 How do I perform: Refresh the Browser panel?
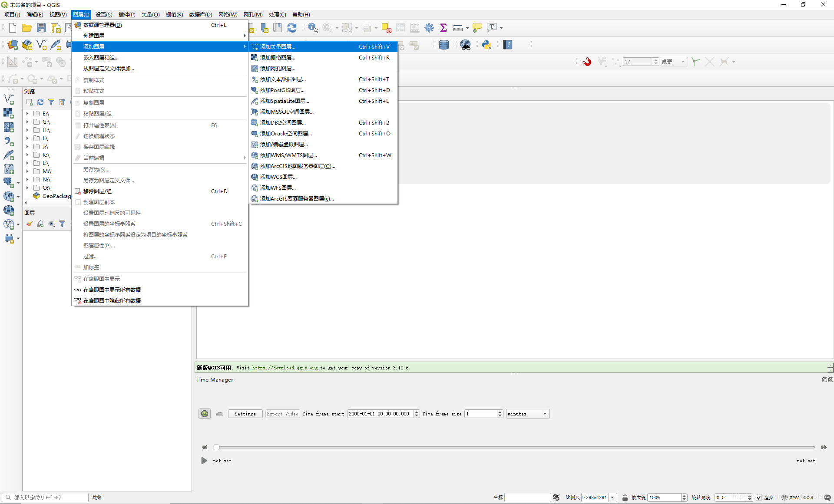point(40,102)
